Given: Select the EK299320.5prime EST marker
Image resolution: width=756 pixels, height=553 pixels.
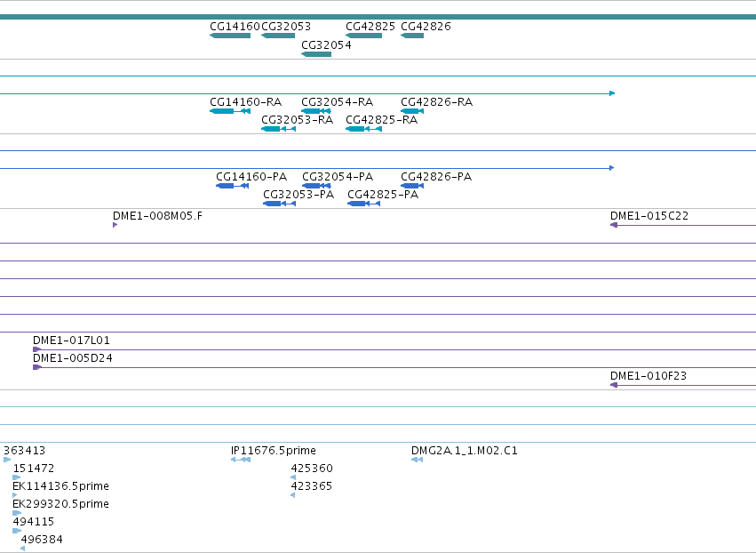Looking at the screenshot, I should 17,513.
